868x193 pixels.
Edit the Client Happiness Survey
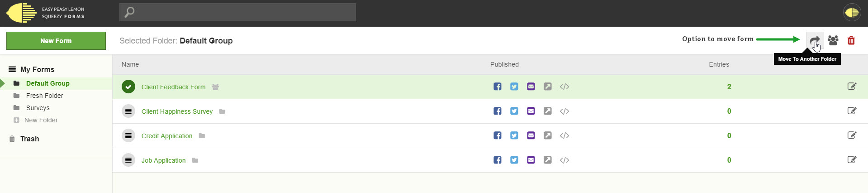tap(852, 111)
